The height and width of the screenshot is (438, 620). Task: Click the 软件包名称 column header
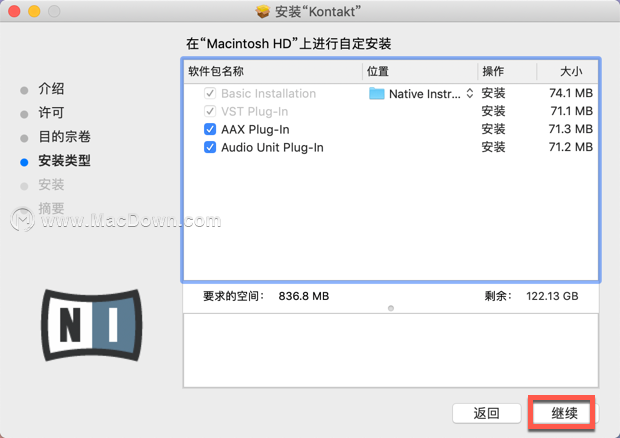coord(216,72)
